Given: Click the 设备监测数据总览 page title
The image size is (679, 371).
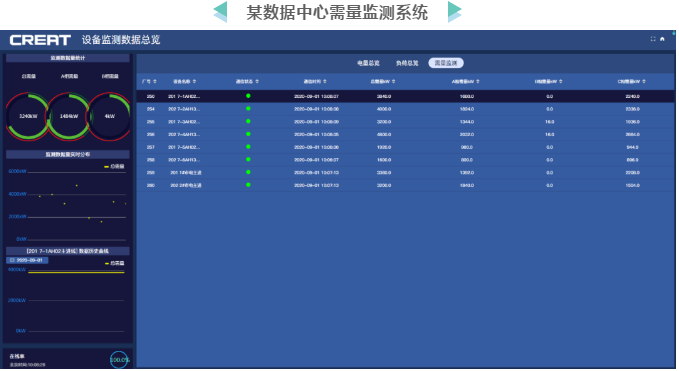Looking at the screenshot, I should pos(121,40).
